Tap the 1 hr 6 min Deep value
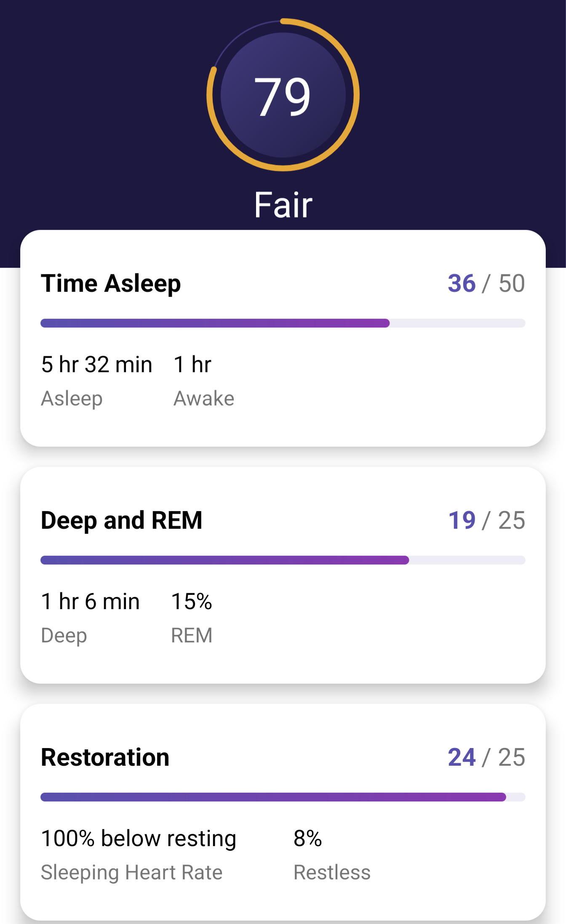Screen dimensions: 566x924 (x=90, y=602)
